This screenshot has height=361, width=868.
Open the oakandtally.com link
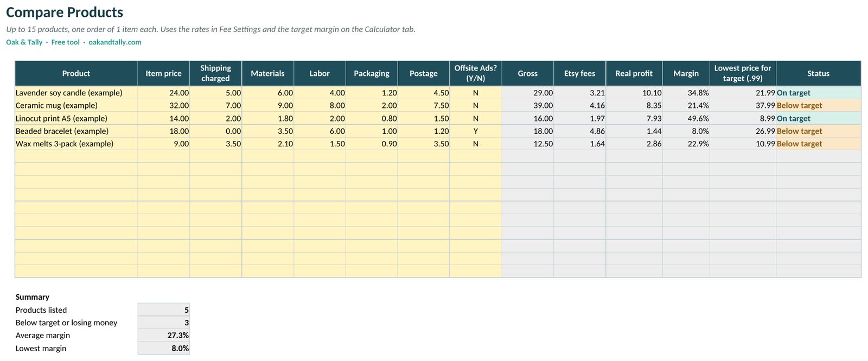[x=115, y=42]
